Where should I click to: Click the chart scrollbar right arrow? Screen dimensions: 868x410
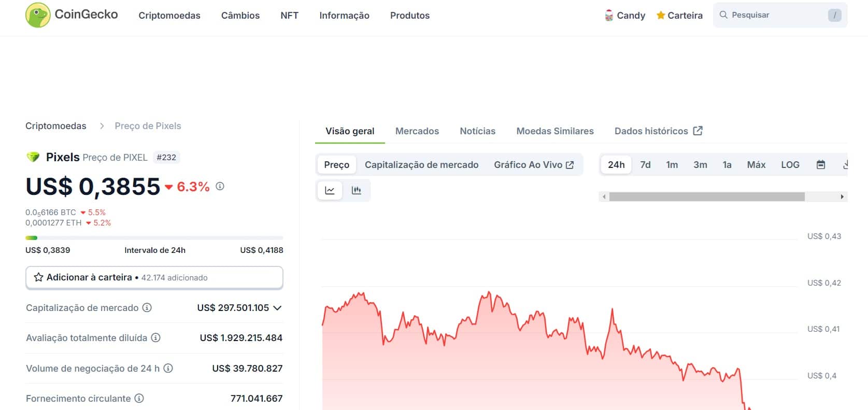click(x=842, y=197)
